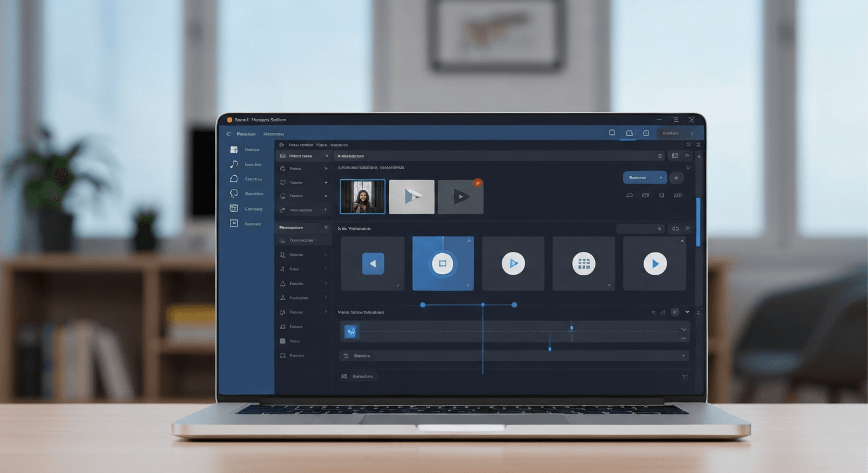This screenshot has width=868, height=473.
Task: Select the templates icon at sidebar top
Action: click(x=233, y=149)
